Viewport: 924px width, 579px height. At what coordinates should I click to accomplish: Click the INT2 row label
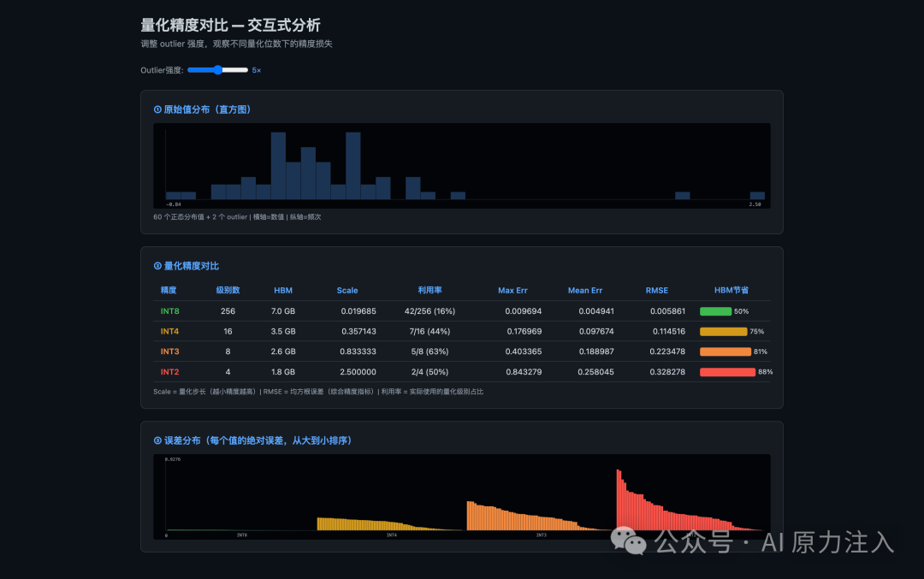tap(169, 372)
